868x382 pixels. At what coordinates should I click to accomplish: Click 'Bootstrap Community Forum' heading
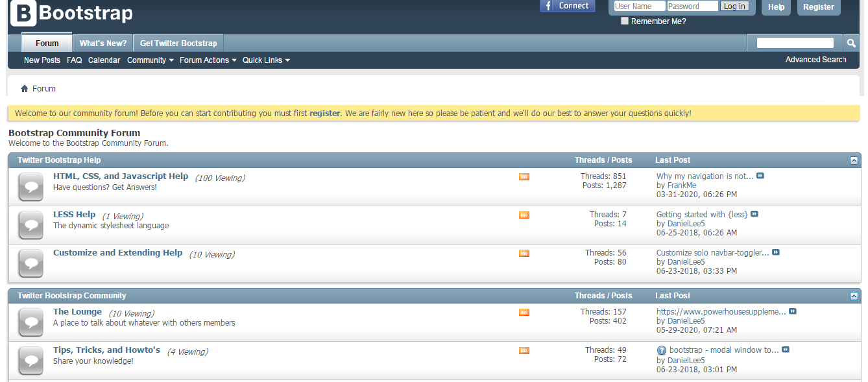pos(74,133)
